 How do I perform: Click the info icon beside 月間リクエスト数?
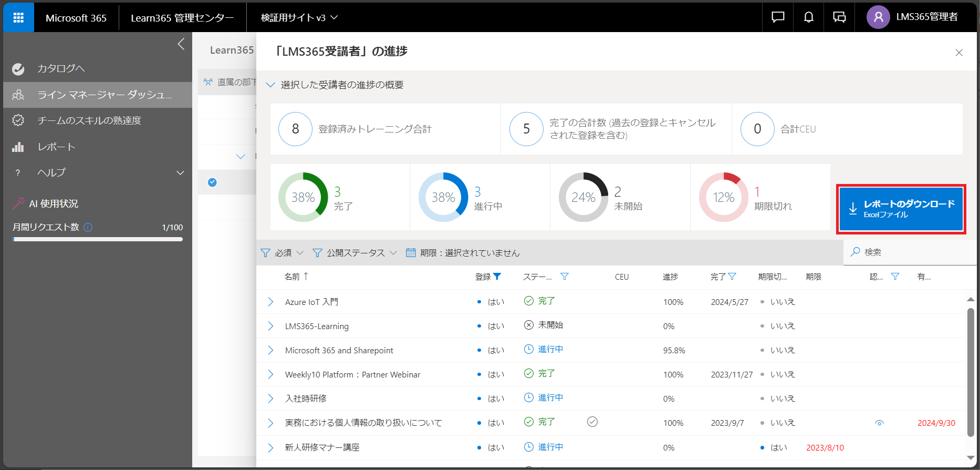click(88, 227)
